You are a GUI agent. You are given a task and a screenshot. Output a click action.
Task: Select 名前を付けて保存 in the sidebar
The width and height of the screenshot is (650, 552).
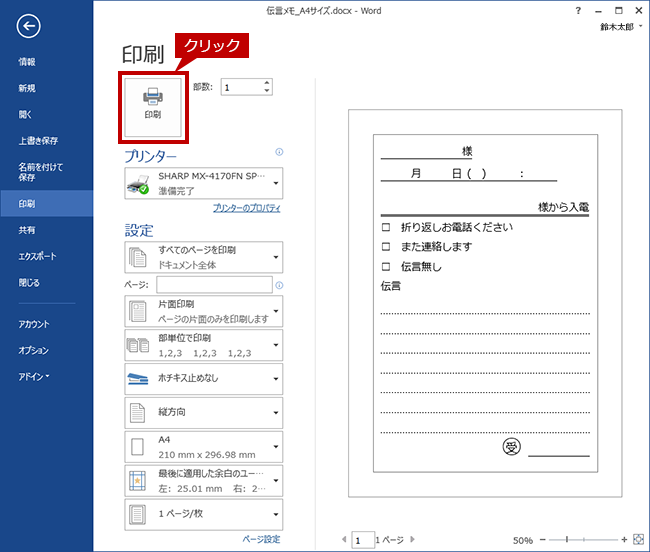click(41, 172)
